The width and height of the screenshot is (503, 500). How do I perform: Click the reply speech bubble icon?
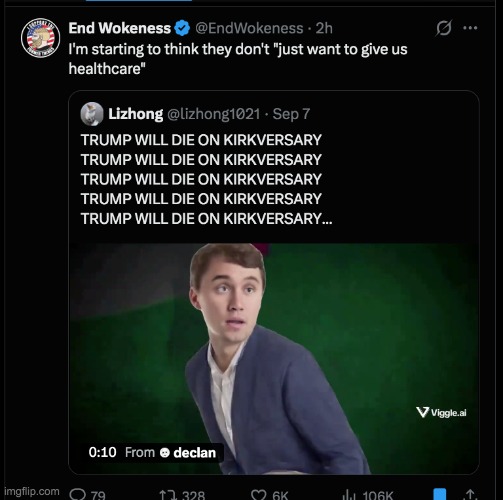(77, 494)
